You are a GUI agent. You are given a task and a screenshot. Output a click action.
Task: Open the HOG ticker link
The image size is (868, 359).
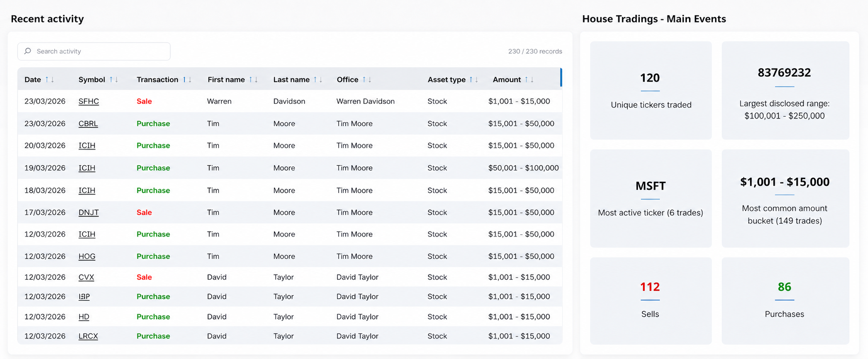tap(87, 256)
